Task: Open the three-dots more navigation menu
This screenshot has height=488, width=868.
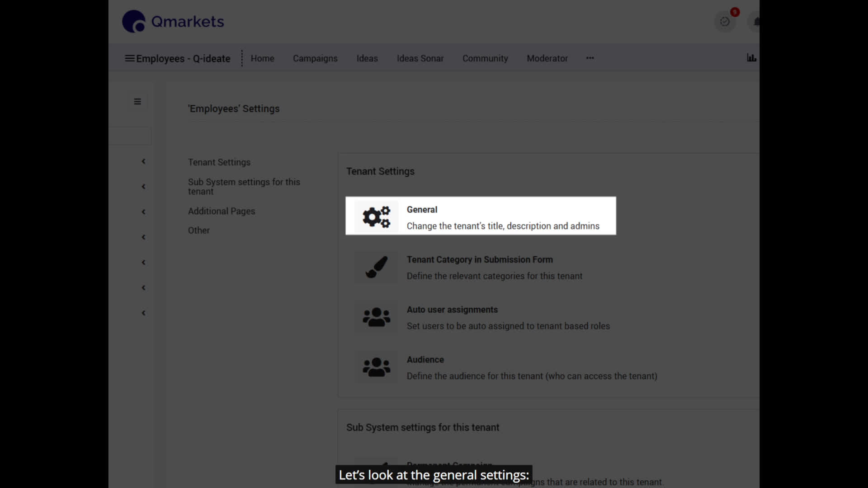Action: point(590,58)
